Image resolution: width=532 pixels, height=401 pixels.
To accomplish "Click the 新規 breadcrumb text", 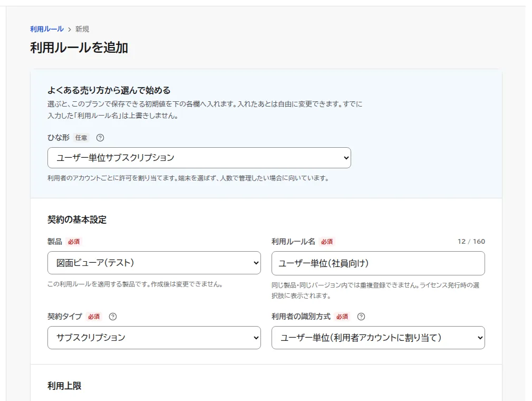I will pyautogui.click(x=82, y=29).
